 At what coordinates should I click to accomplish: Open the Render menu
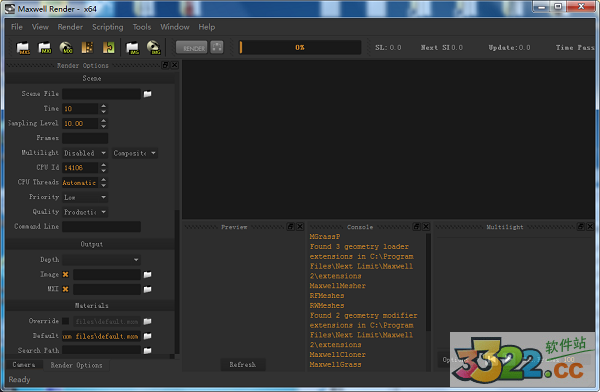70,27
